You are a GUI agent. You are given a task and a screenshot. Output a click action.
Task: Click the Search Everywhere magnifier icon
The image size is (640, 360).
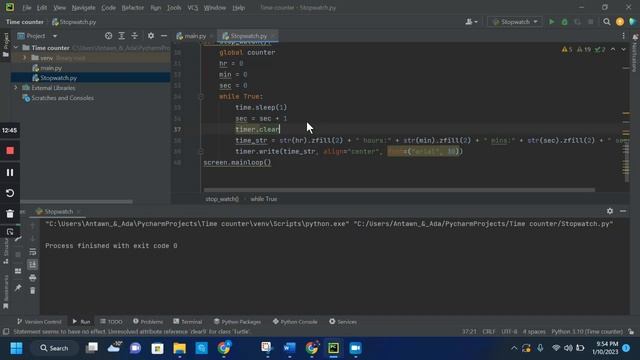tap(607, 22)
